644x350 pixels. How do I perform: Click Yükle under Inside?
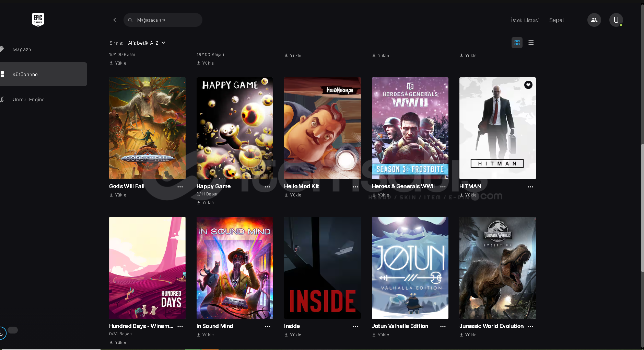click(293, 335)
